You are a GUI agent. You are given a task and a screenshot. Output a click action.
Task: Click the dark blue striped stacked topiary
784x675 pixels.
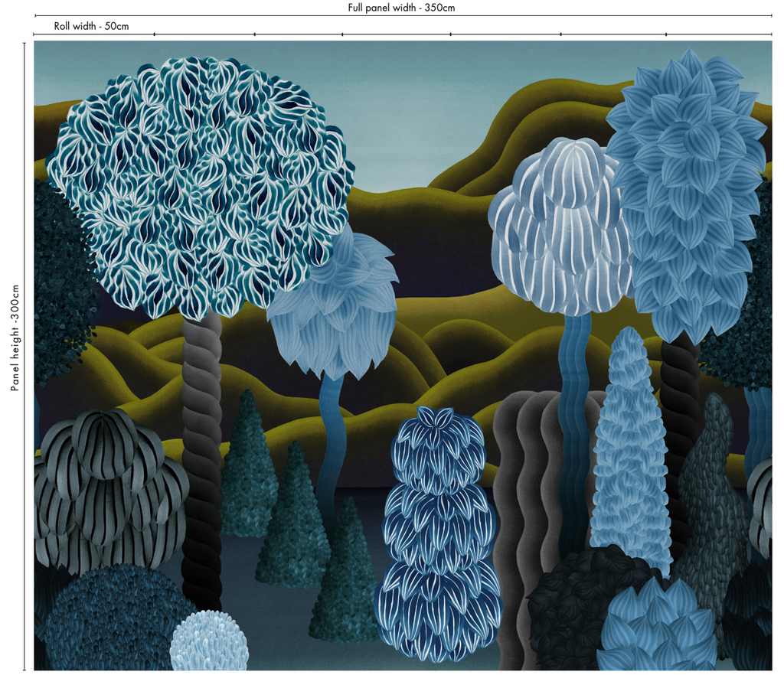(439, 536)
